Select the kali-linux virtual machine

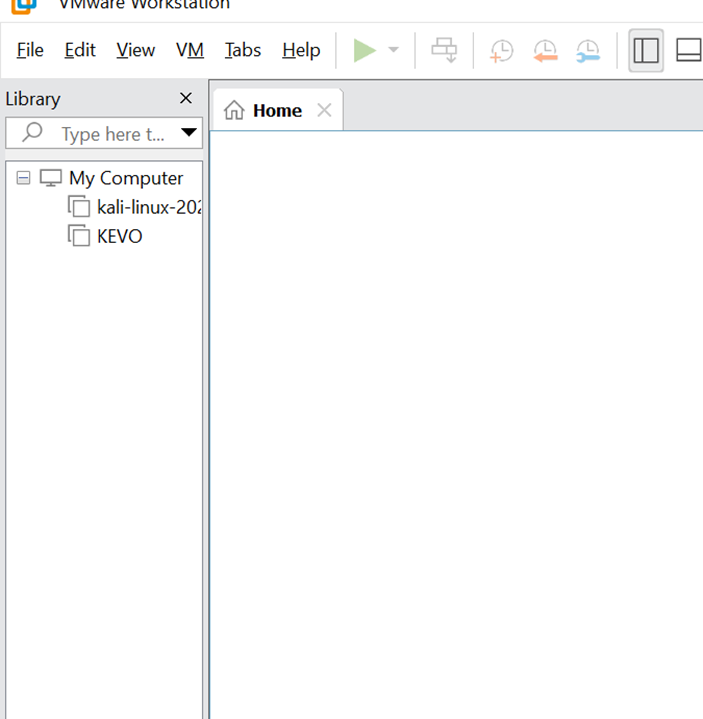(x=149, y=207)
